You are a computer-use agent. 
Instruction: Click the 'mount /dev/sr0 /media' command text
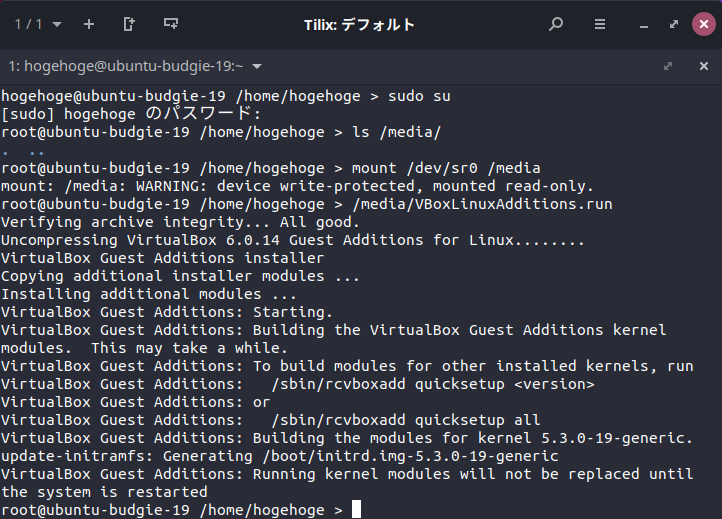(x=446, y=168)
